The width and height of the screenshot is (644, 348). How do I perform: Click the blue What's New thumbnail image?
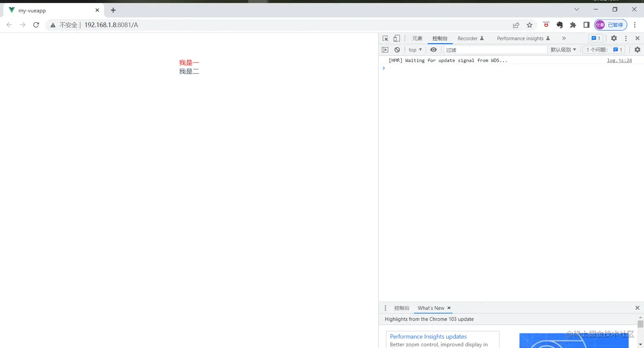tap(574, 341)
